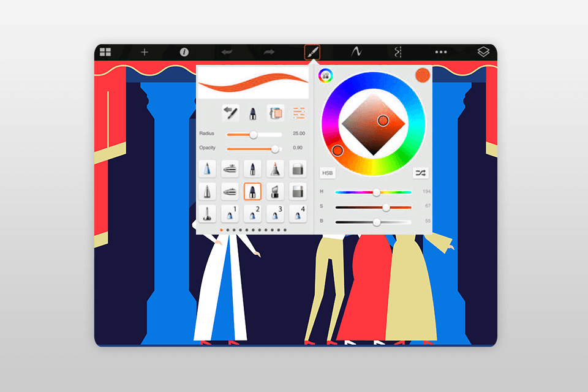588x392 pixels.
Task: Add a new item with the plus button
Action: (x=144, y=51)
